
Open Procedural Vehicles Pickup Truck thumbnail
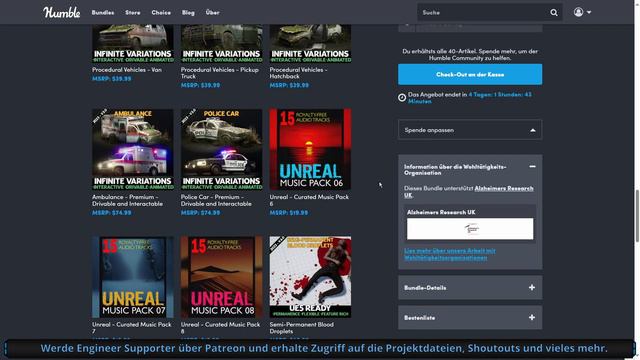pos(222,43)
